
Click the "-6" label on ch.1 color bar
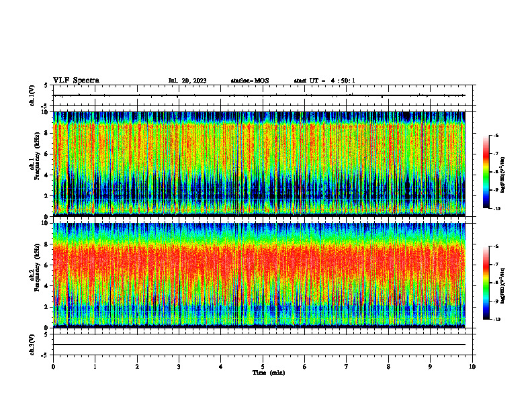pos(496,135)
